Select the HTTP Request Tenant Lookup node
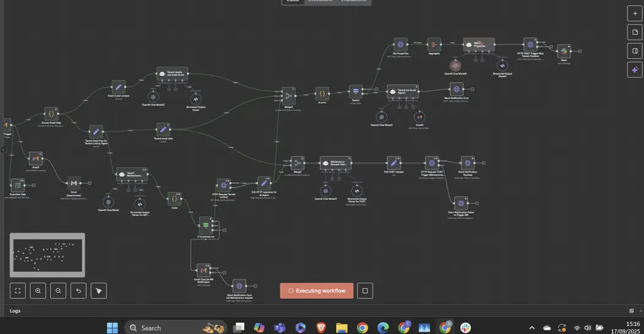Viewport: 644px width, 334px height. pos(223,185)
